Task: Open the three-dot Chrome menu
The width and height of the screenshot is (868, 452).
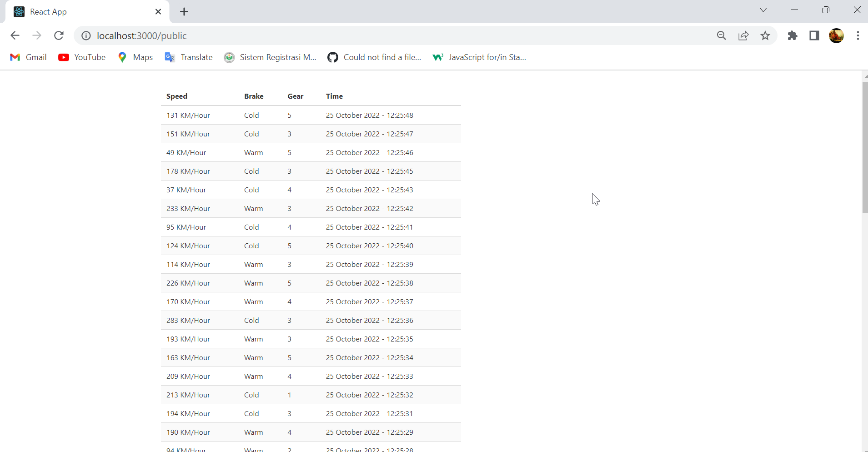Action: tap(858, 35)
